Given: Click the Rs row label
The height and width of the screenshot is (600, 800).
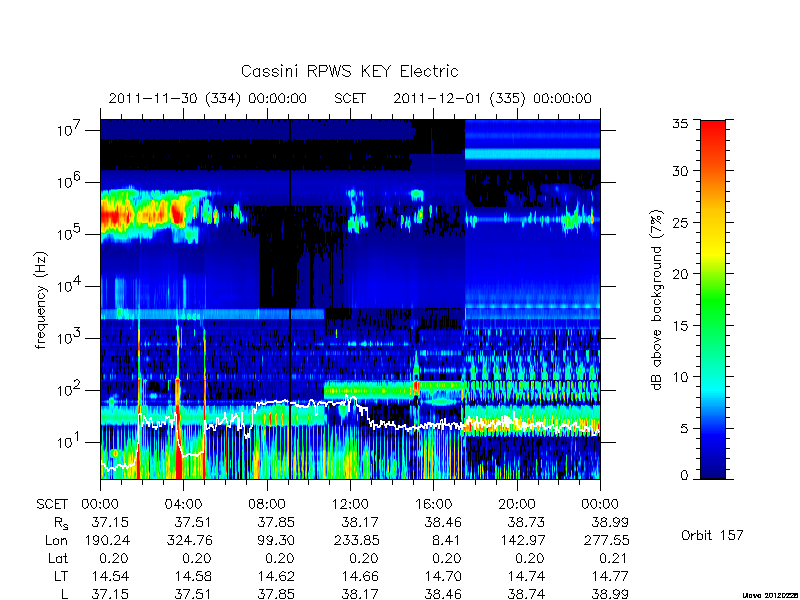Looking at the screenshot, I should pyautogui.click(x=61, y=522).
